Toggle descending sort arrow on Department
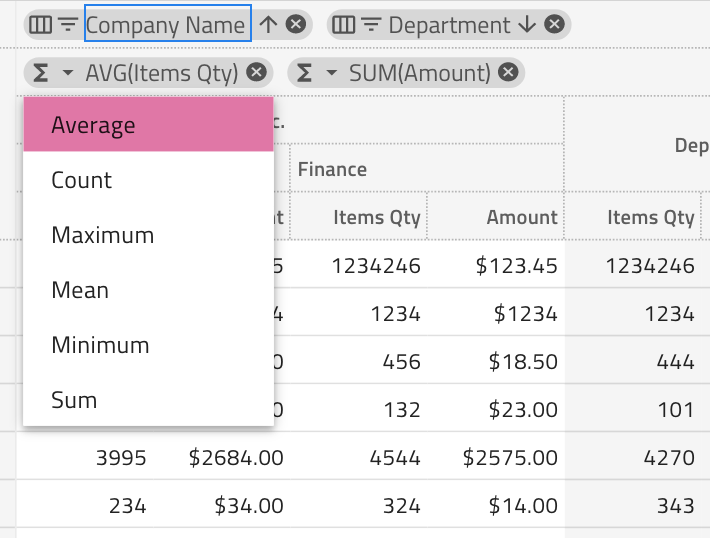 528,25
